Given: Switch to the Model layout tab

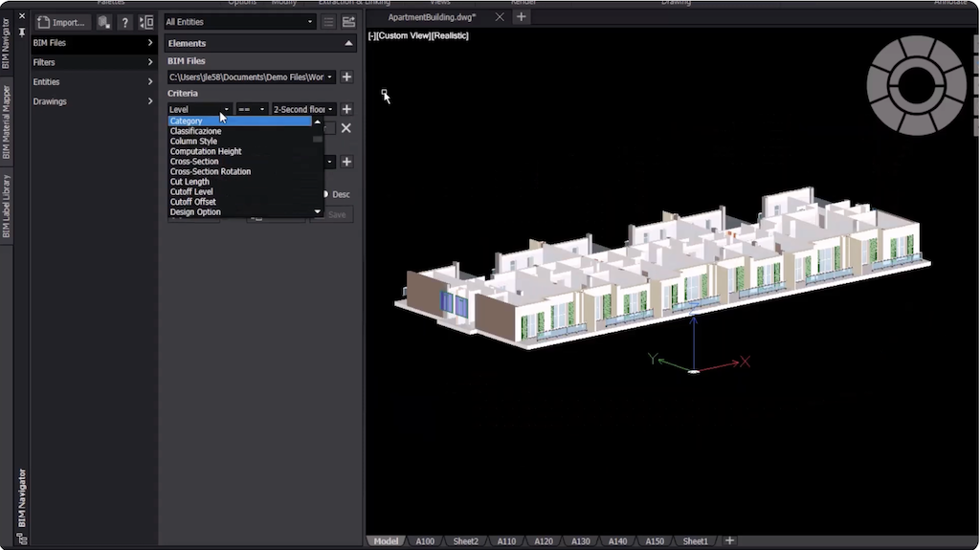Looking at the screenshot, I should click(387, 541).
